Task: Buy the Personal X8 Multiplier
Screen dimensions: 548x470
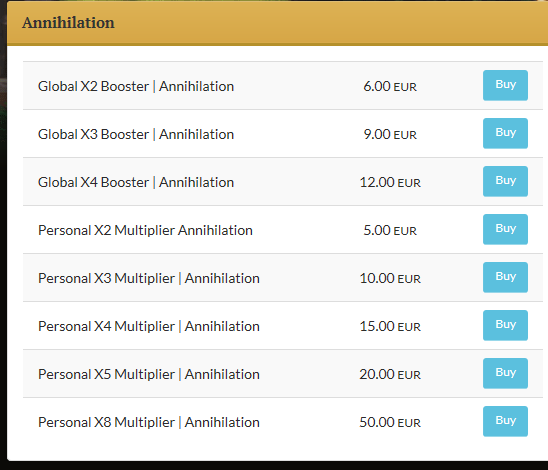Action: click(x=505, y=421)
